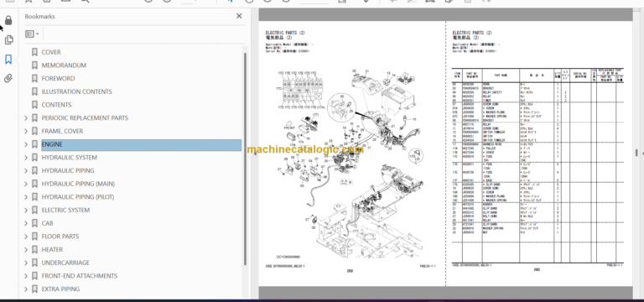
Task: Go to the COVER bookmark
Action: 51,52
